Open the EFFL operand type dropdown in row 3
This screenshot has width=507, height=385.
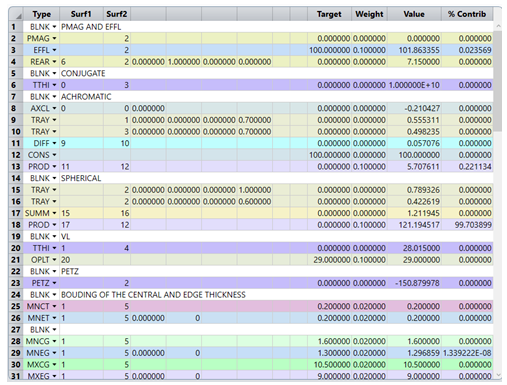tap(54, 50)
